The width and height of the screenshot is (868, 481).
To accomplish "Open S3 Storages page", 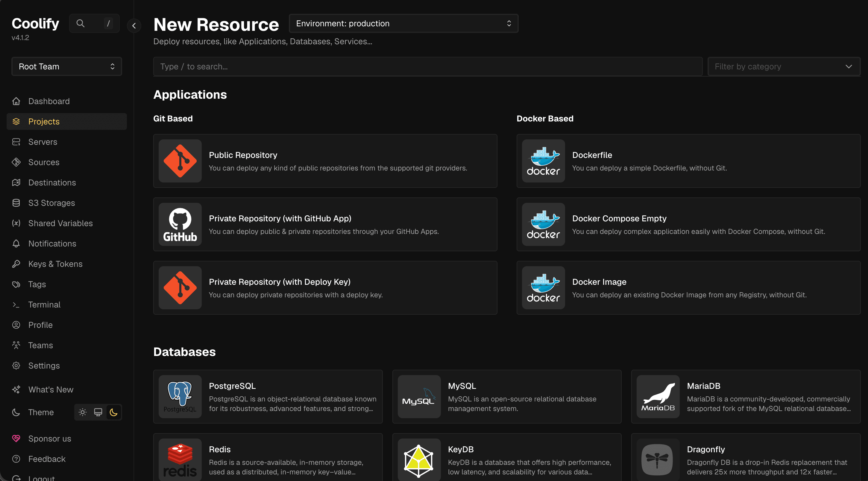I will pyautogui.click(x=67, y=203).
